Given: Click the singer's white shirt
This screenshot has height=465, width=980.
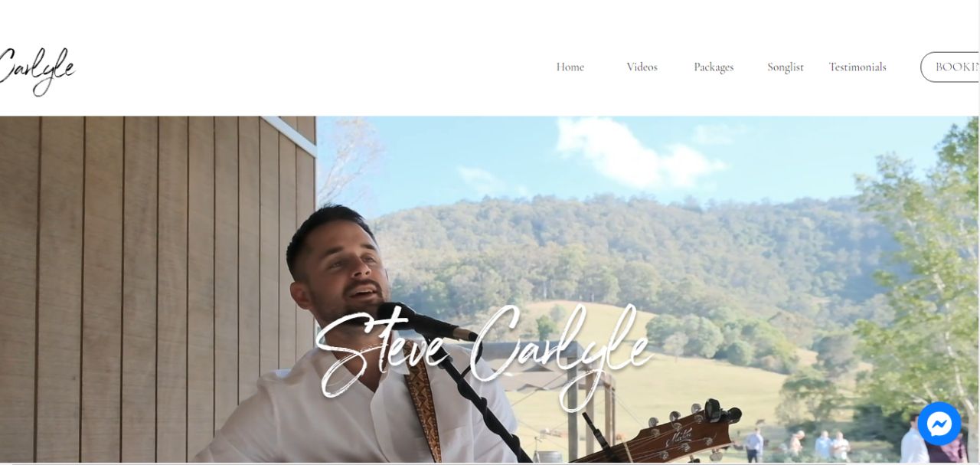Looking at the screenshot, I should coord(360,410).
